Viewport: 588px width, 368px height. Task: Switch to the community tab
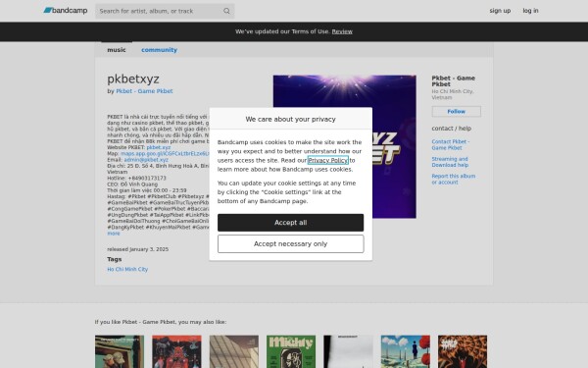coord(159,50)
